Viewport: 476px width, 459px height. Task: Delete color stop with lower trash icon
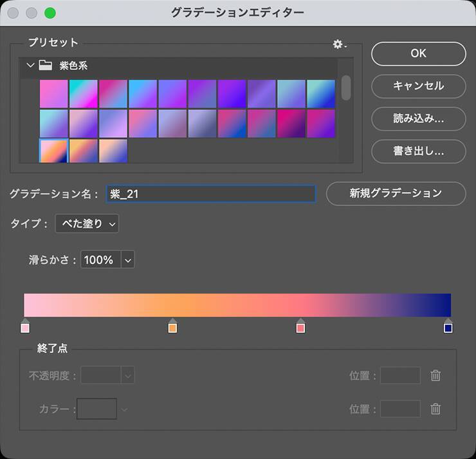click(x=435, y=409)
